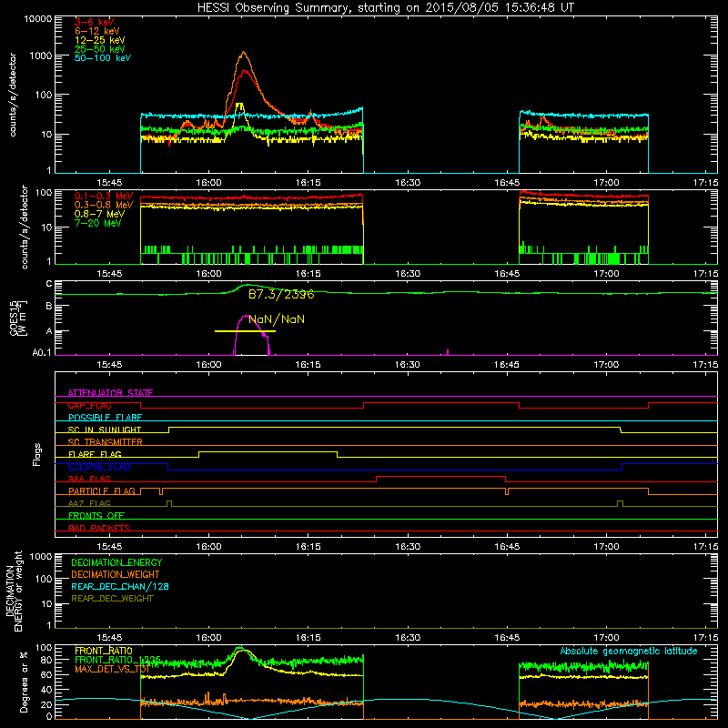The image size is (728, 728).
Task: Click the DECIMATION_WEIGHT legend label
Action: 116,574
